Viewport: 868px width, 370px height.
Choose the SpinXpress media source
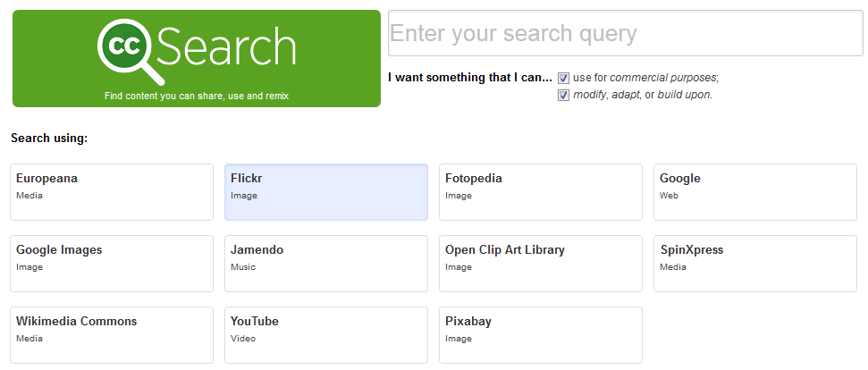(755, 264)
